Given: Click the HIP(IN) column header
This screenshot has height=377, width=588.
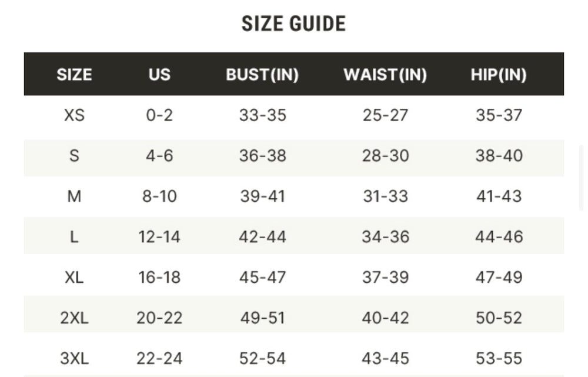Looking at the screenshot, I should coord(499,75).
